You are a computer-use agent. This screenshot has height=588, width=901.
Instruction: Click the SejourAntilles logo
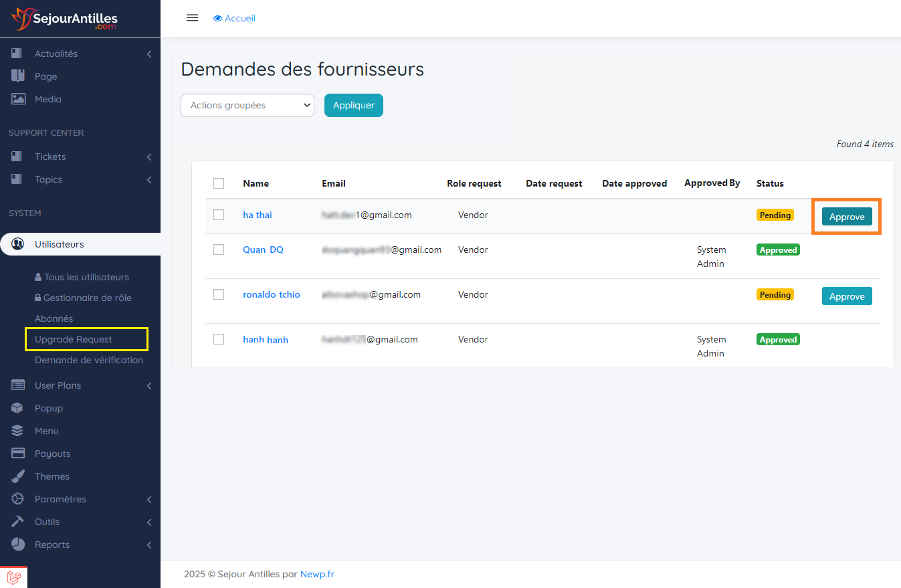coord(64,18)
